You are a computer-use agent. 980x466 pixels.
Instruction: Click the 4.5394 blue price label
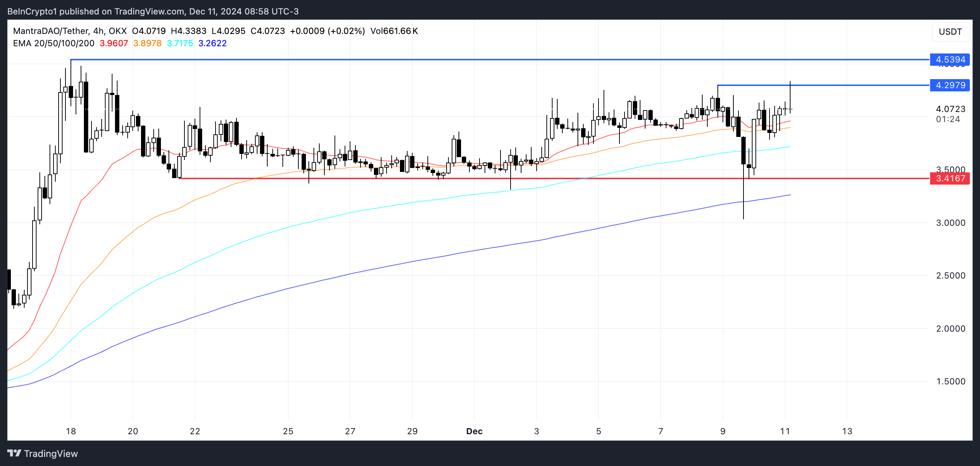950,60
